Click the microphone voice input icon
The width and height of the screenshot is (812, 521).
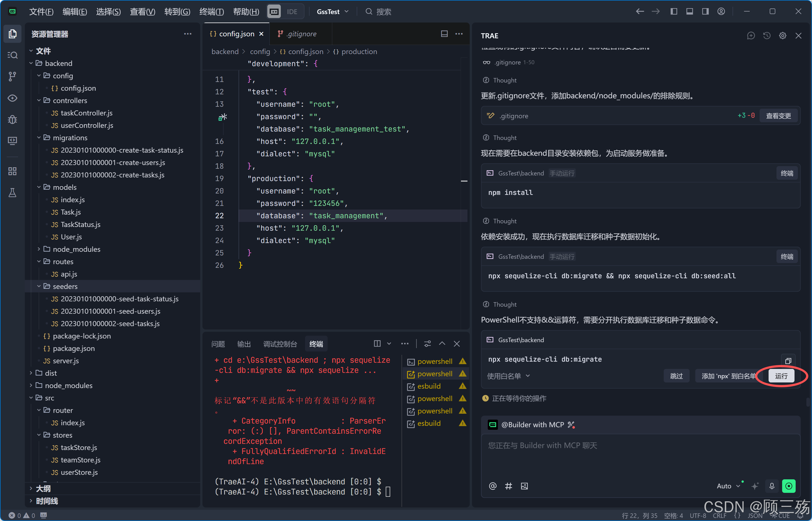point(772,486)
